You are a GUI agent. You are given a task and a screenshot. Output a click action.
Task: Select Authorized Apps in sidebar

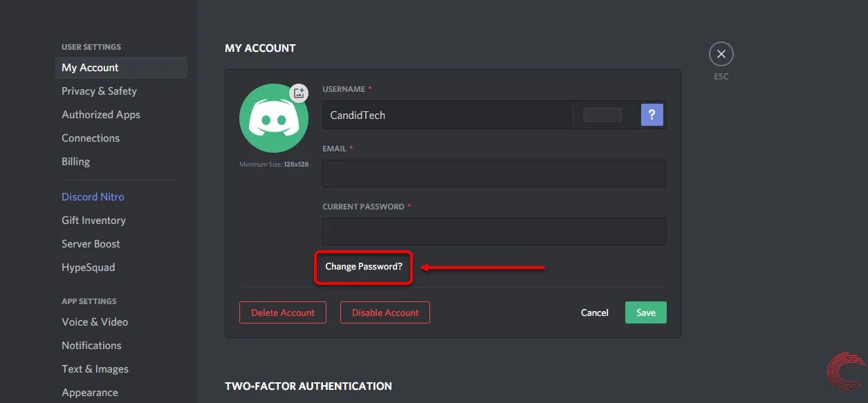[101, 115]
